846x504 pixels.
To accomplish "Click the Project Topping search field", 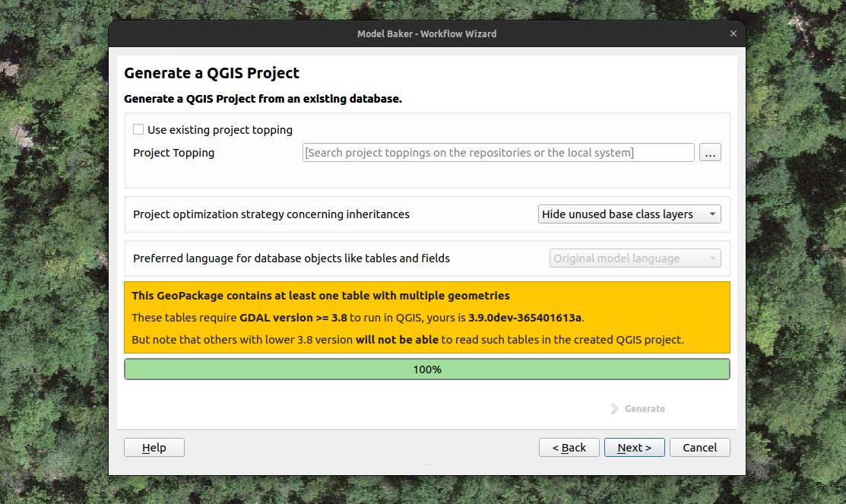I will (498, 153).
